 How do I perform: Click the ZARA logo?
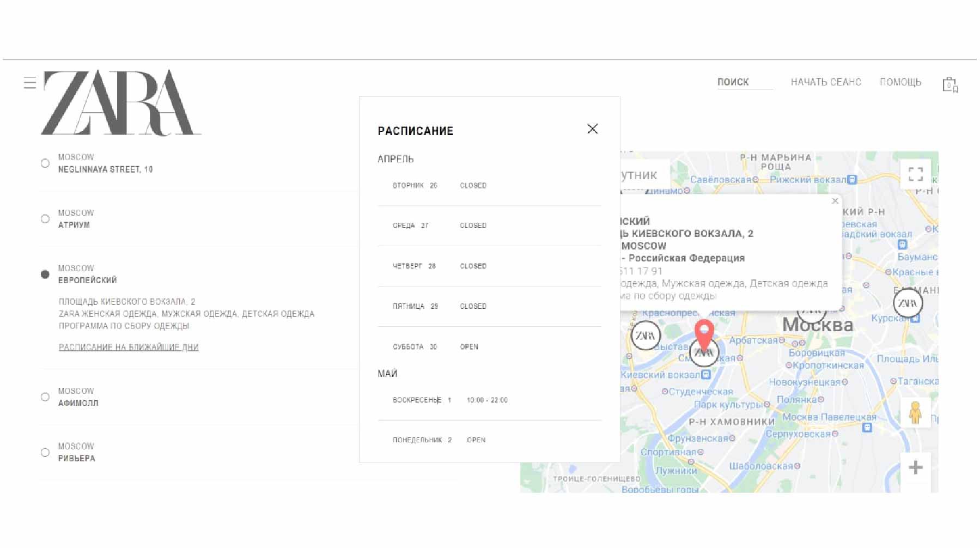click(121, 102)
